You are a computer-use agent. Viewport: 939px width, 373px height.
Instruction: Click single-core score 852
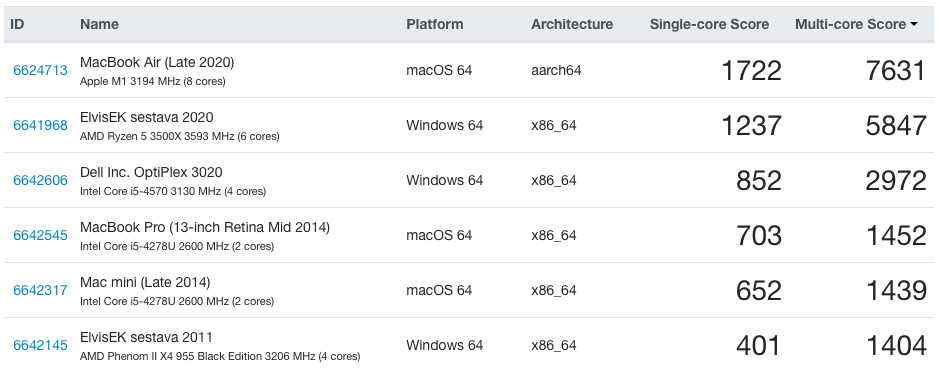click(x=759, y=181)
